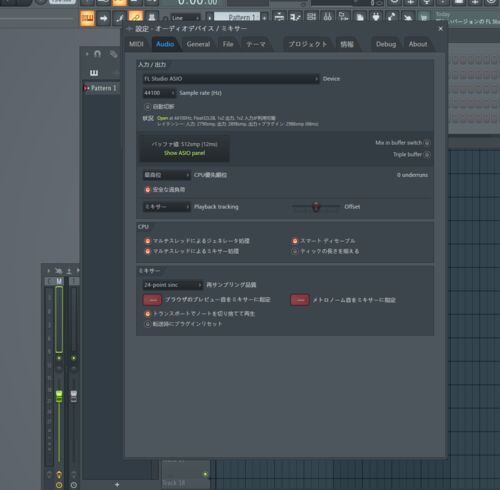Open the channel rack icon
The width and height of the screenshot is (500, 490).
295,16
